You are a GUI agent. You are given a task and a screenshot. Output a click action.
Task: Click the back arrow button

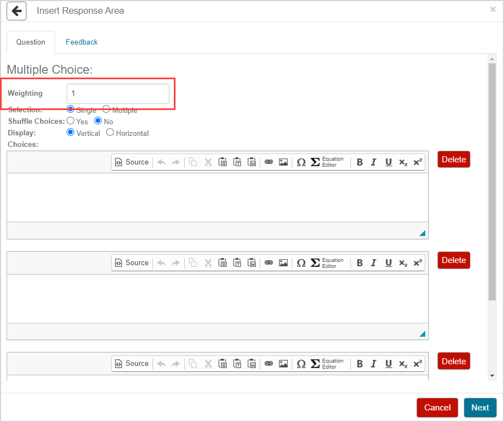point(17,11)
